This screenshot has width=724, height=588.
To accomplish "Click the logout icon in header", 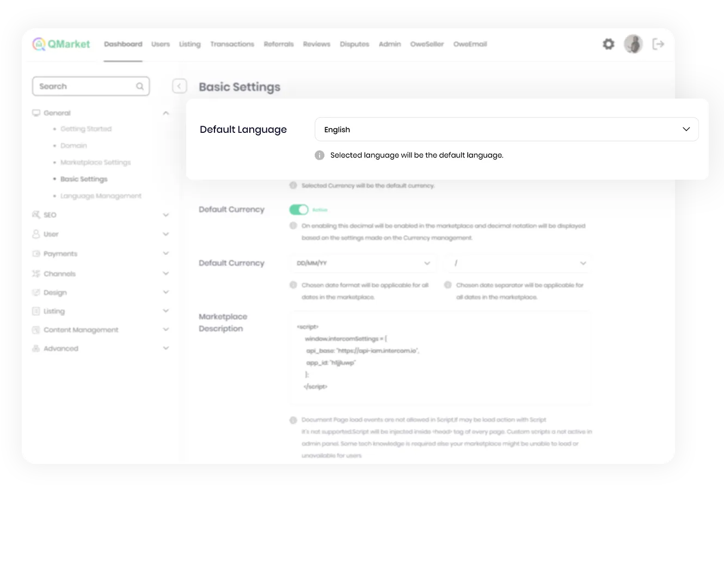I will [x=658, y=44].
